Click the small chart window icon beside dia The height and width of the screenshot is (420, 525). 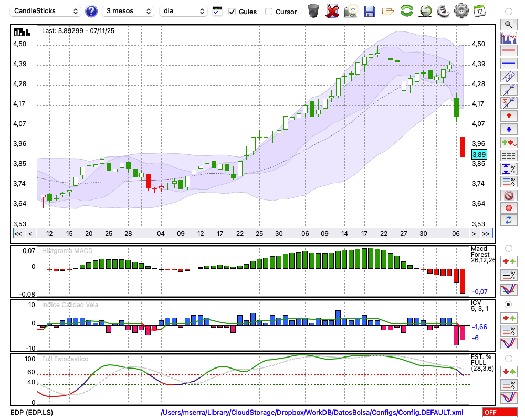pos(217,12)
